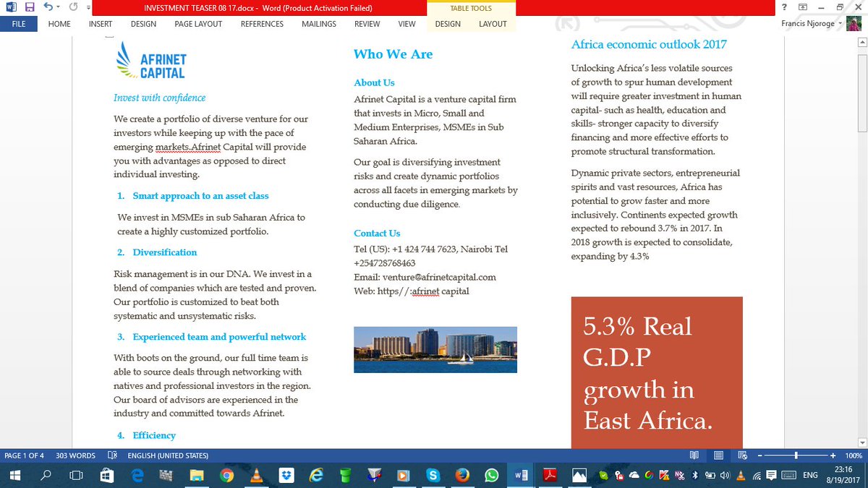
Task: Click the 'Who We Are' heading
Action: tap(393, 54)
